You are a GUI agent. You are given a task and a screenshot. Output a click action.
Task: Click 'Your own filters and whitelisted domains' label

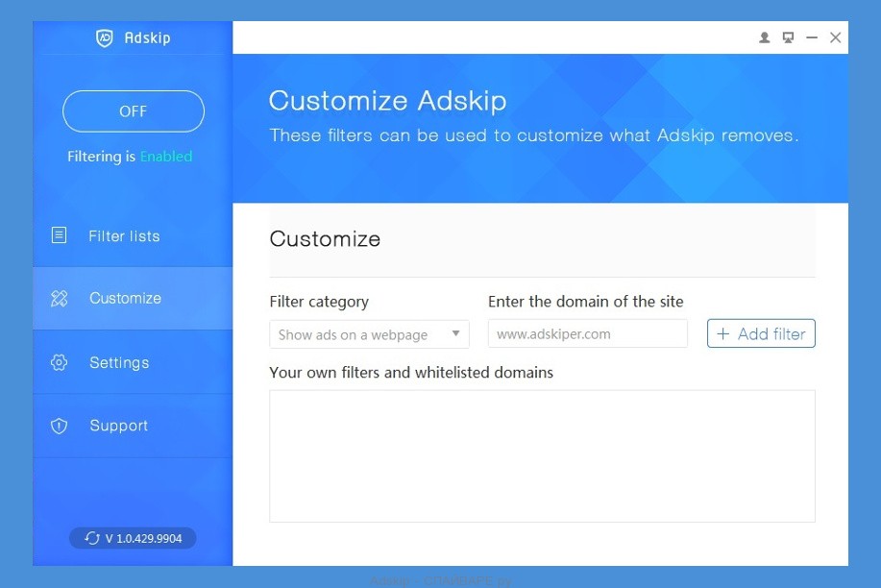pyautogui.click(x=411, y=373)
